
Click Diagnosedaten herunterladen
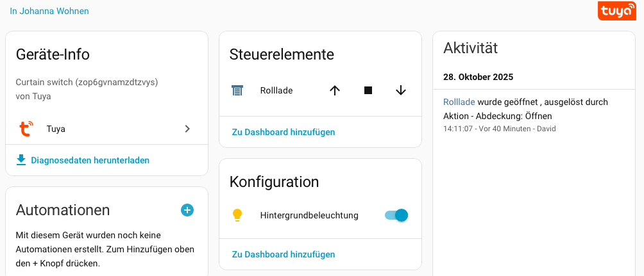click(x=90, y=160)
